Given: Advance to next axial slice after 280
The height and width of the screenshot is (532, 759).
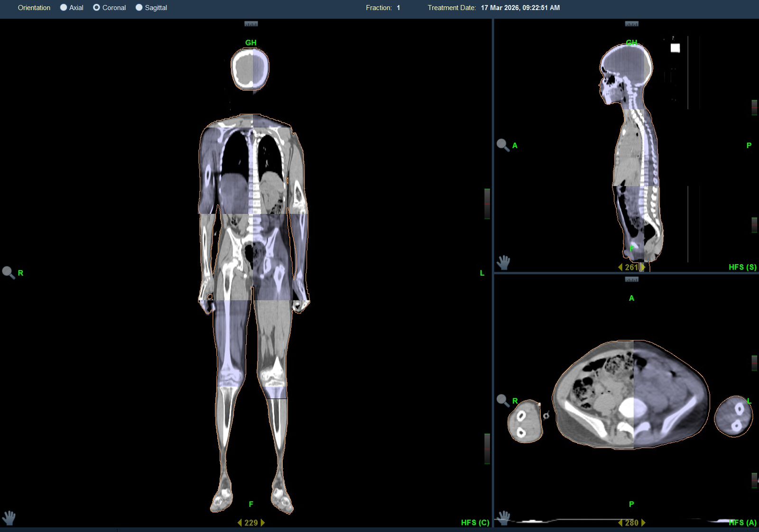Looking at the screenshot, I should pos(643,523).
